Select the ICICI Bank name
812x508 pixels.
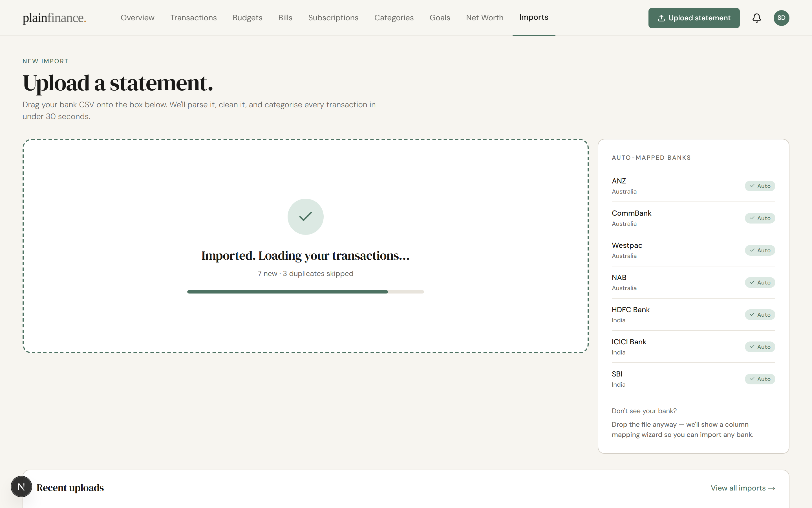pos(629,342)
